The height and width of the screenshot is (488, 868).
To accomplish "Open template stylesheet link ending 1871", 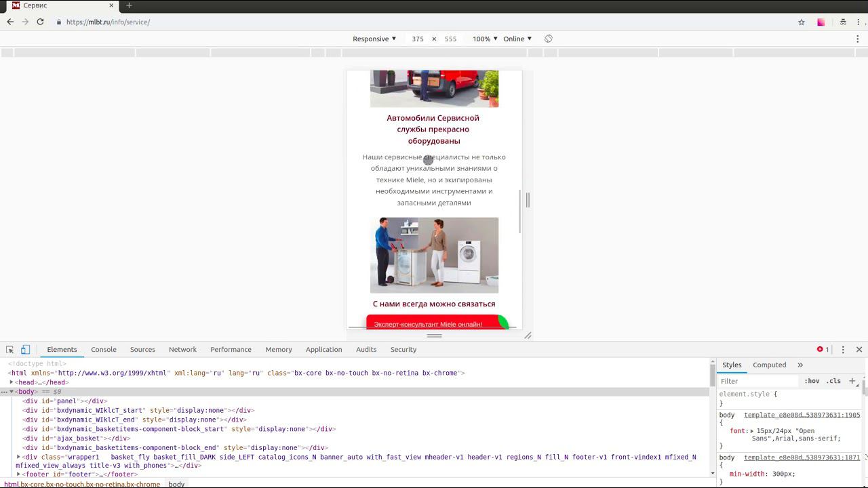I will tap(802, 457).
